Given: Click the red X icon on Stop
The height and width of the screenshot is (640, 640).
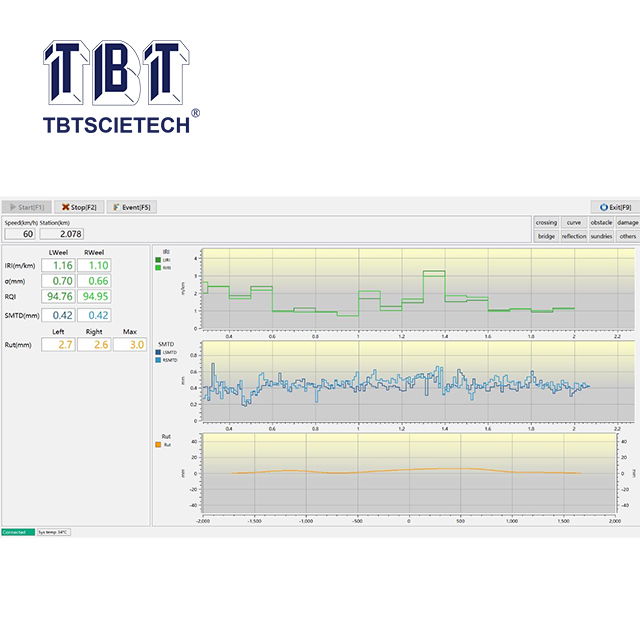Looking at the screenshot, I should pyautogui.click(x=63, y=207).
